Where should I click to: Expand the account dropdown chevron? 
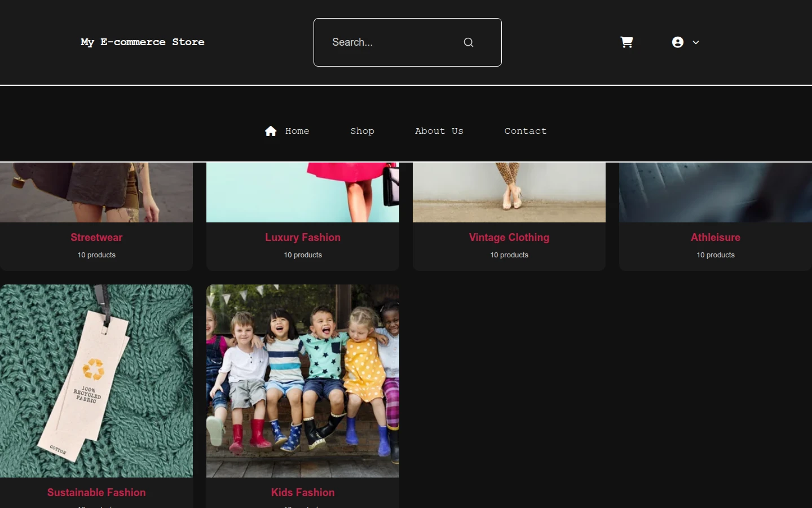tap(696, 42)
